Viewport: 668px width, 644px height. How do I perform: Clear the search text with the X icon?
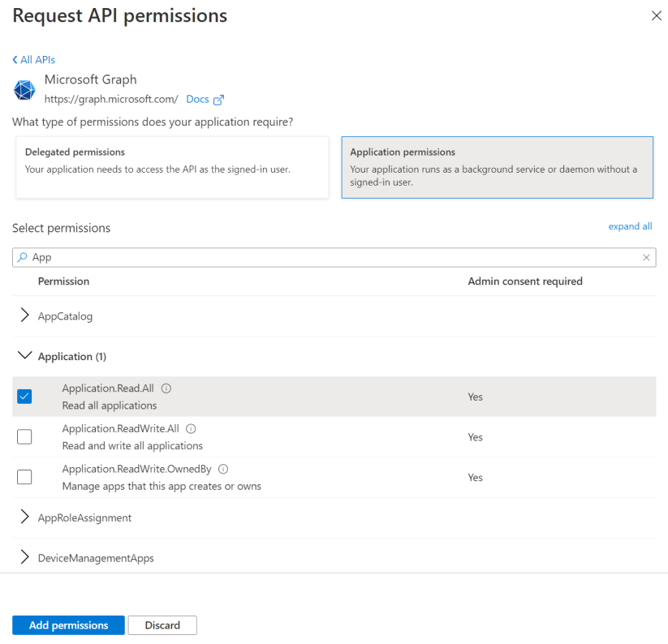pos(647,257)
